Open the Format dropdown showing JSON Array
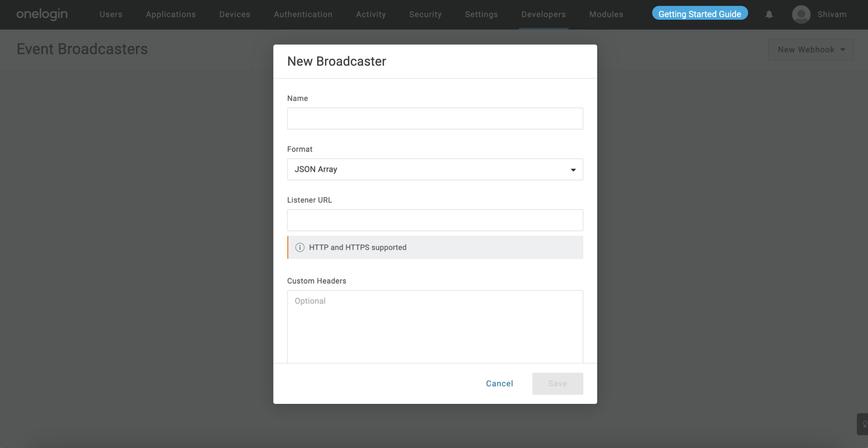The height and width of the screenshot is (448, 868). tap(435, 169)
